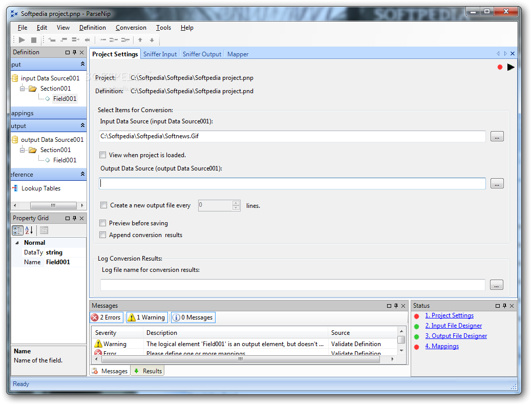Click the grey stop square toolbar icon

pyautogui.click(x=34, y=40)
